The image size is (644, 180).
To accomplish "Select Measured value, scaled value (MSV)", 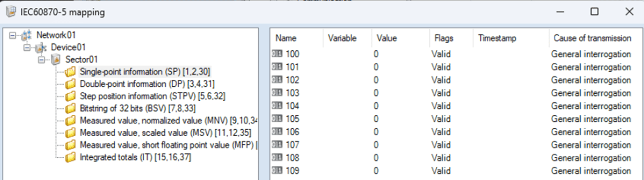I will [166, 133].
